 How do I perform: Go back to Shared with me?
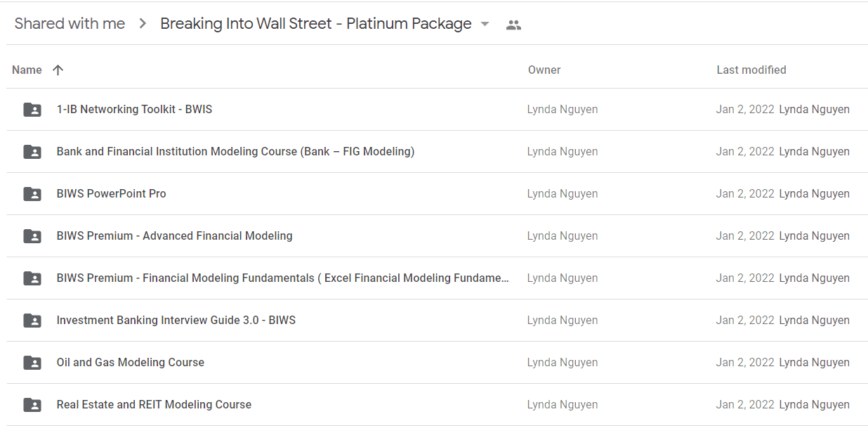click(x=70, y=24)
